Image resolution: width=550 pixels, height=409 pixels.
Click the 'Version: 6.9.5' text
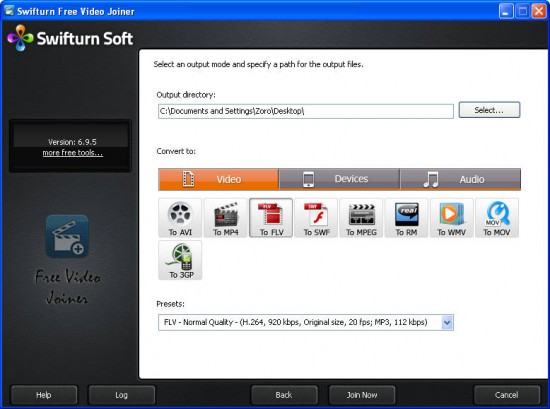pyautogui.click(x=72, y=142)
